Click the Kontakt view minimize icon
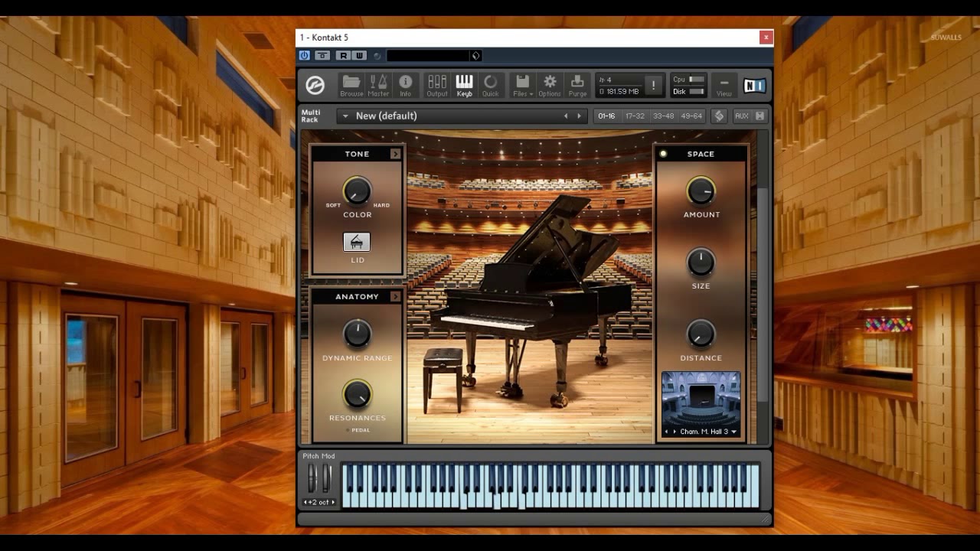Viewport: 980px width, 551px height. pyautogui.click(x=724, y=86)
